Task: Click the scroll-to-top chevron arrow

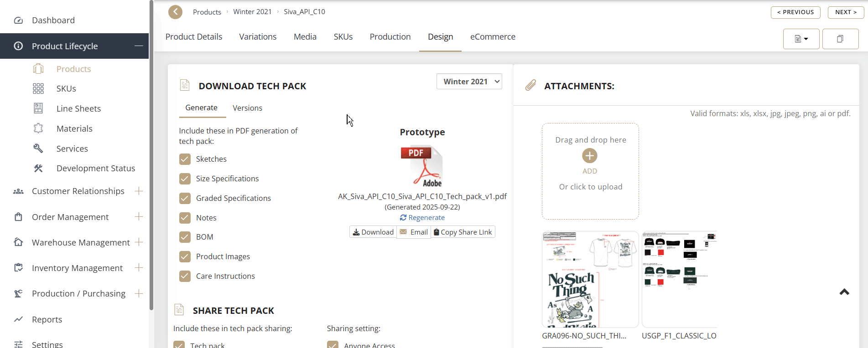Action: [x=844, y=292]
